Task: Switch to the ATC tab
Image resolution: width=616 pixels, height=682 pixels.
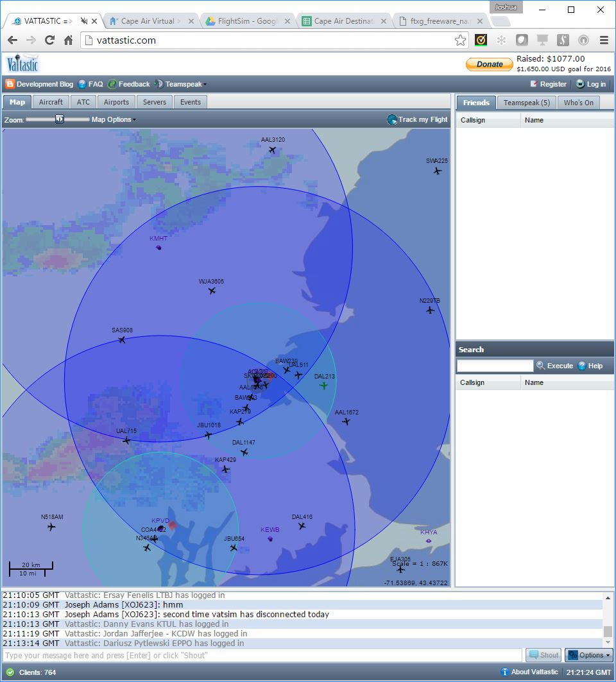Action: click(x=83, y=102)
